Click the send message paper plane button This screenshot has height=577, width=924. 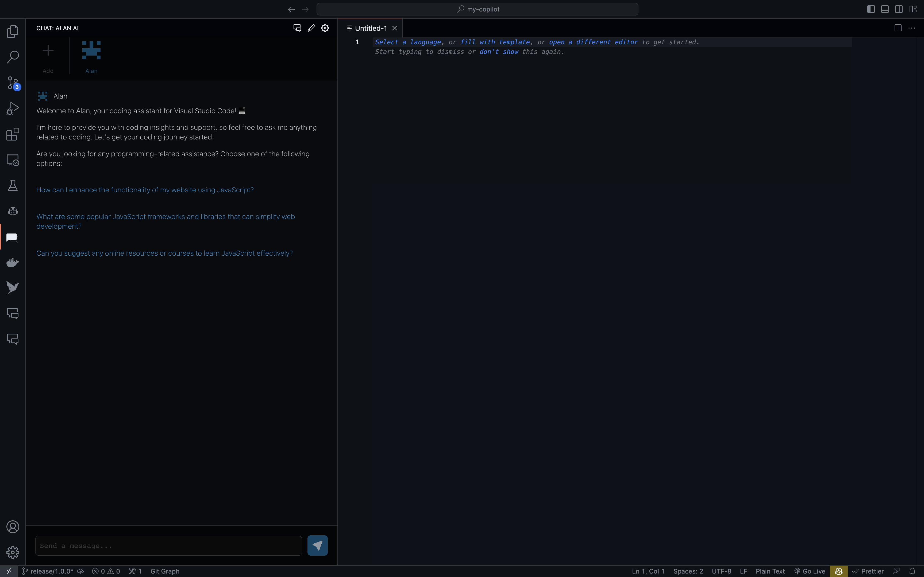point(317,545)
